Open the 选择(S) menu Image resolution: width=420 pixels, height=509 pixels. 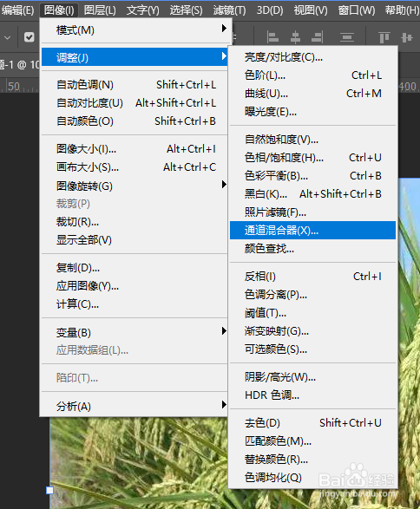point(186,10)
